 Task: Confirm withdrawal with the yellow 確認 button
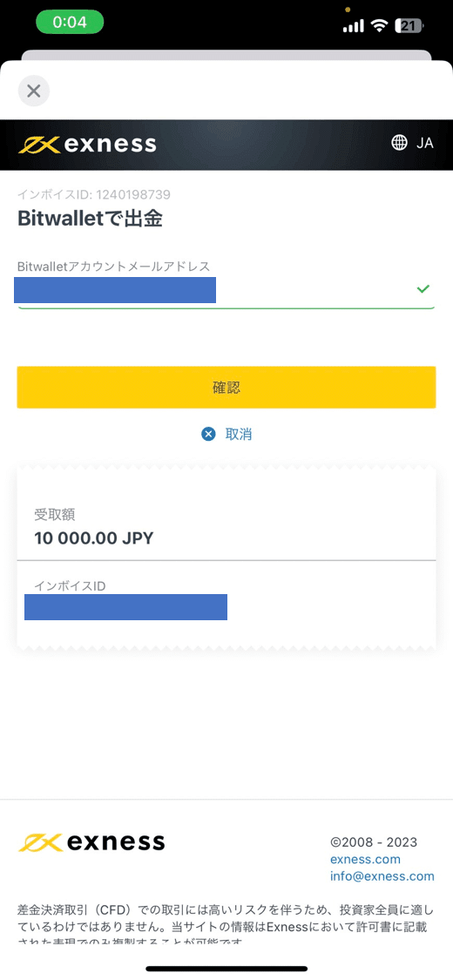[x=226, y=388]
